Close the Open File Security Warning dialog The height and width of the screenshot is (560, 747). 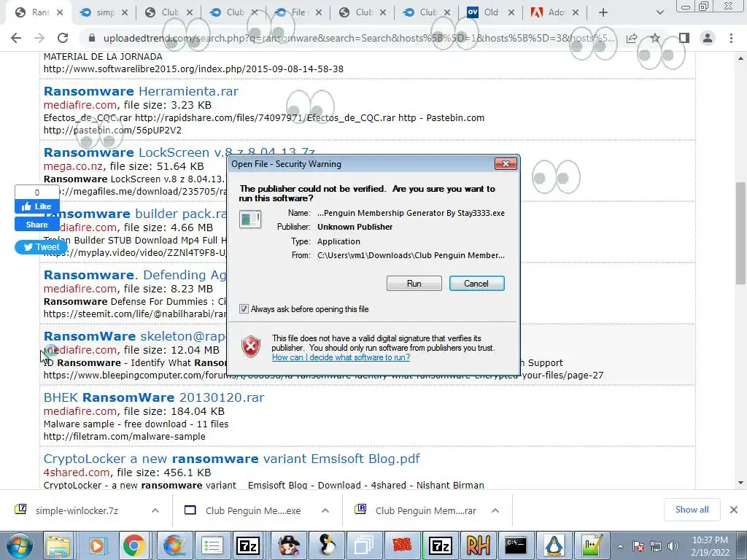(x=506, y=164)
